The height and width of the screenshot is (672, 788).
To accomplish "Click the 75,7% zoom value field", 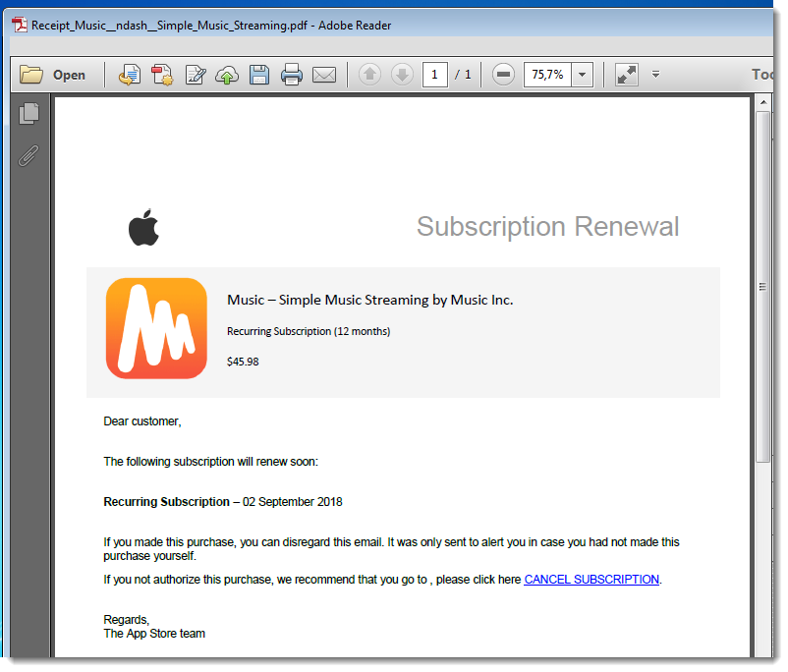I will pyautogui.click(x=547, y=75).
